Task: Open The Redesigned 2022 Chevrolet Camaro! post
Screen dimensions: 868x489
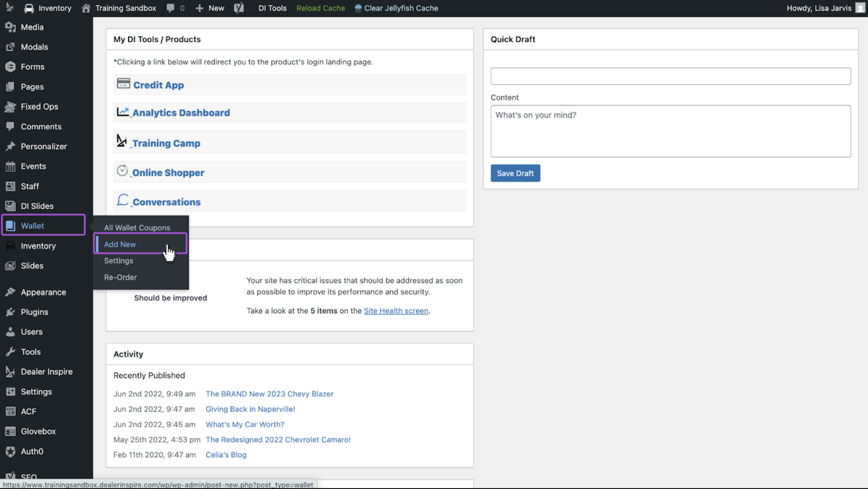Action: tap(278, 440)
